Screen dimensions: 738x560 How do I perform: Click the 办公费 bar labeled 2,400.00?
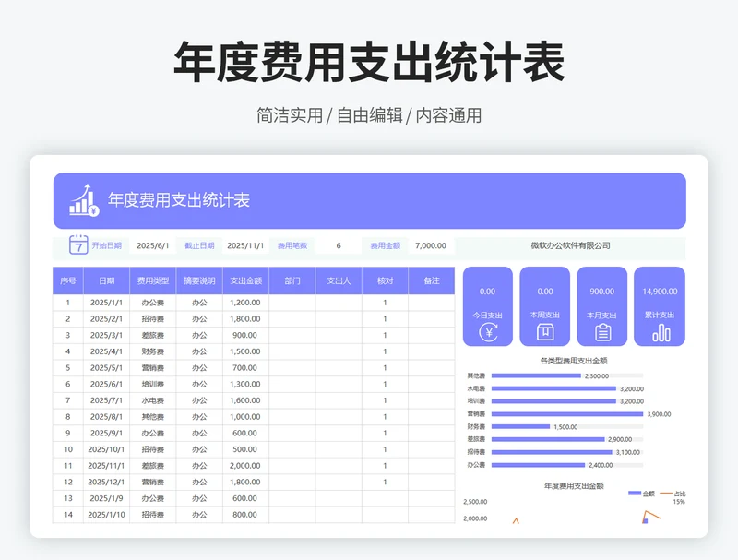tap(538, 465)
